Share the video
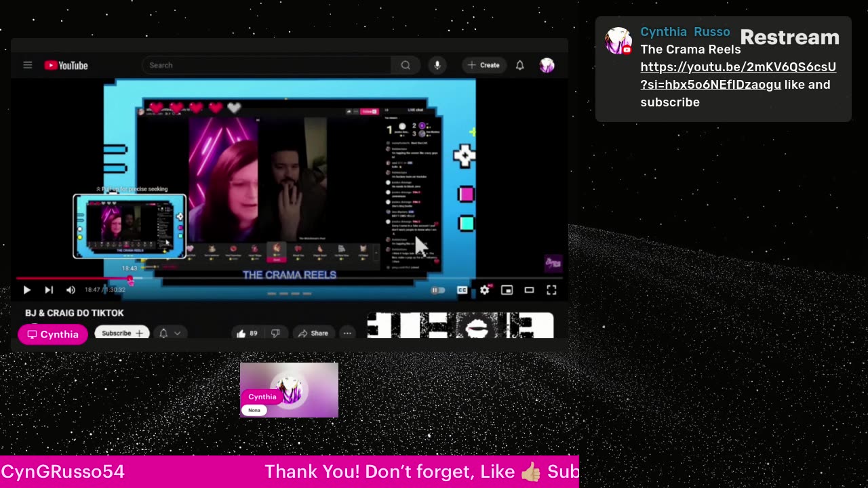This screenshot has height=488, width=868. 313,333
